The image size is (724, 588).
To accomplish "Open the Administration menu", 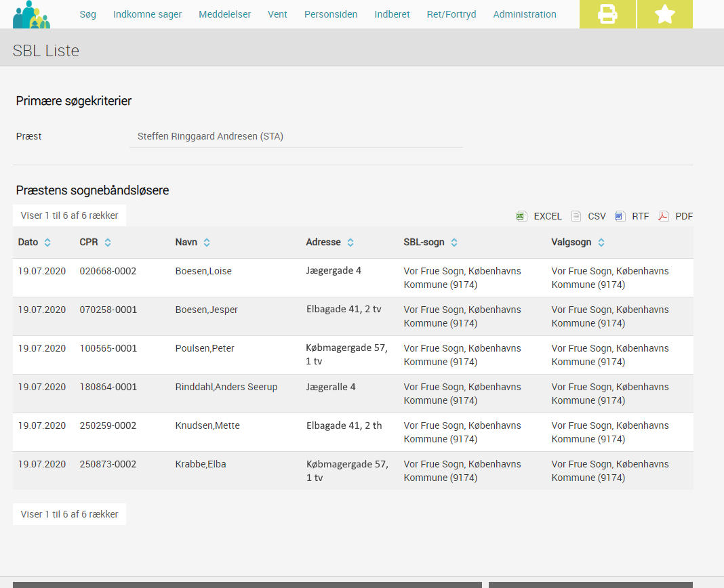I will (x=525, y=14).
